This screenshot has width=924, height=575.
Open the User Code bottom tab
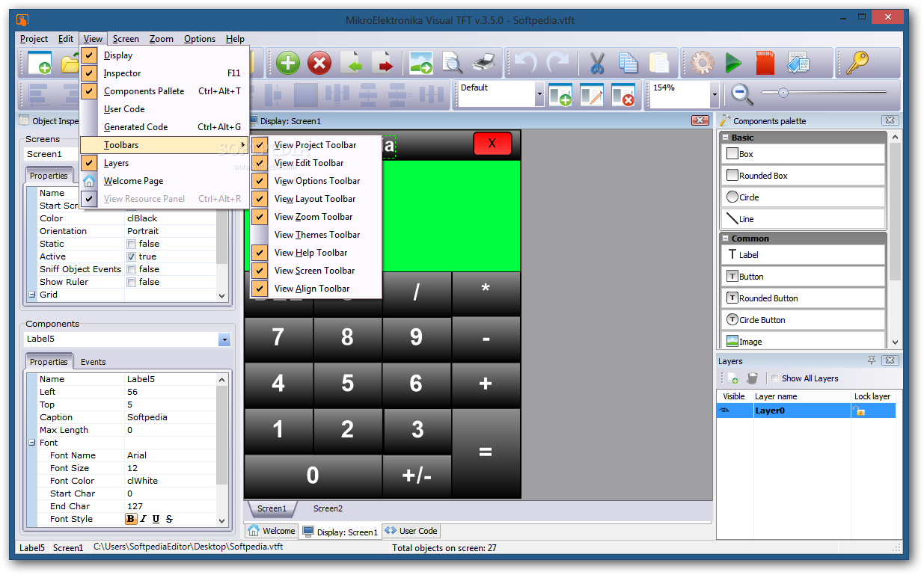coord(411,531)
